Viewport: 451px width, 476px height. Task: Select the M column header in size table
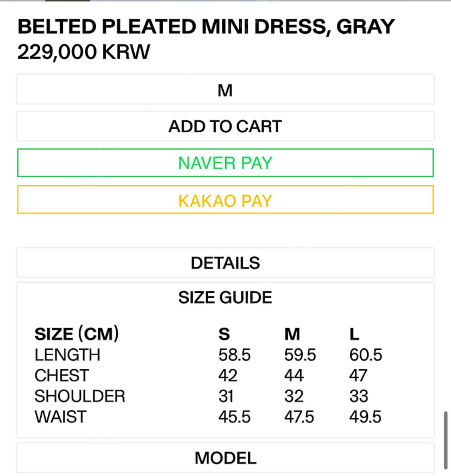(292, 334)
